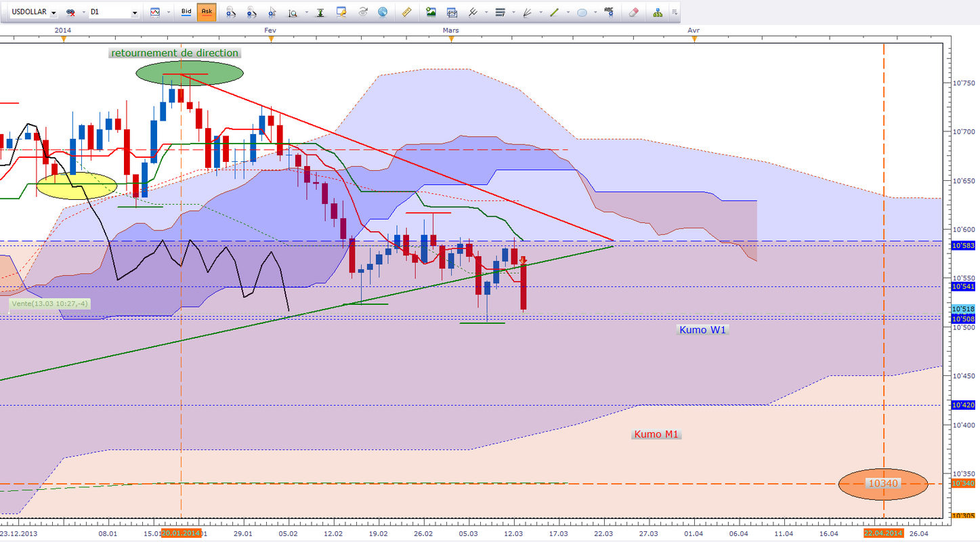
Task: Toggle the unlink chart chain icon
Action: click(x=70, y=12)
